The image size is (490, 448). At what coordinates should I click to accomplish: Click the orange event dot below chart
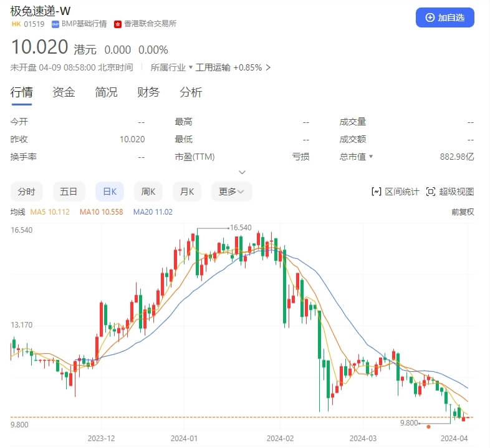point(428,427)
